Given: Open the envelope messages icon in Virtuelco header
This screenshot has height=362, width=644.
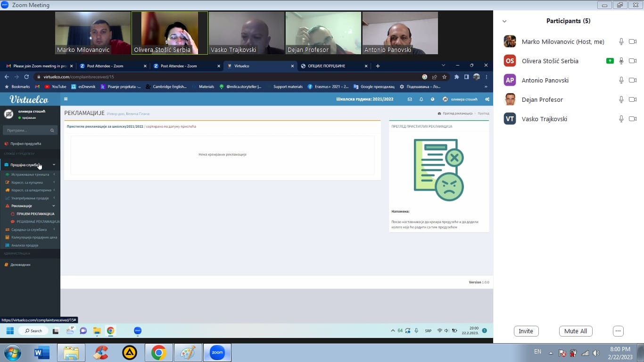Looking at the screenshot, I should coord(410,99).
